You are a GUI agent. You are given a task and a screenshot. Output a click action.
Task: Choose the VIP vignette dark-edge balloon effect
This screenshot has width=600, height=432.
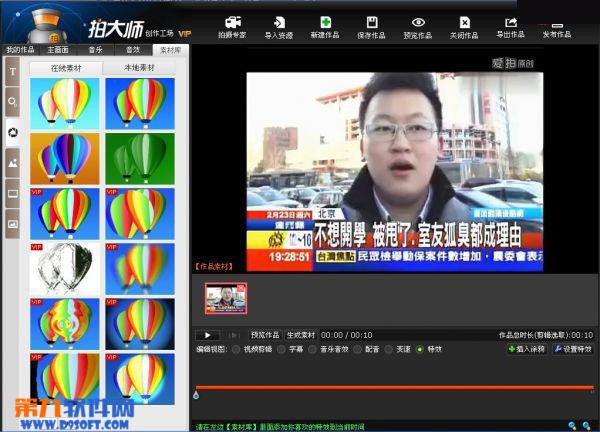(140, 324)
